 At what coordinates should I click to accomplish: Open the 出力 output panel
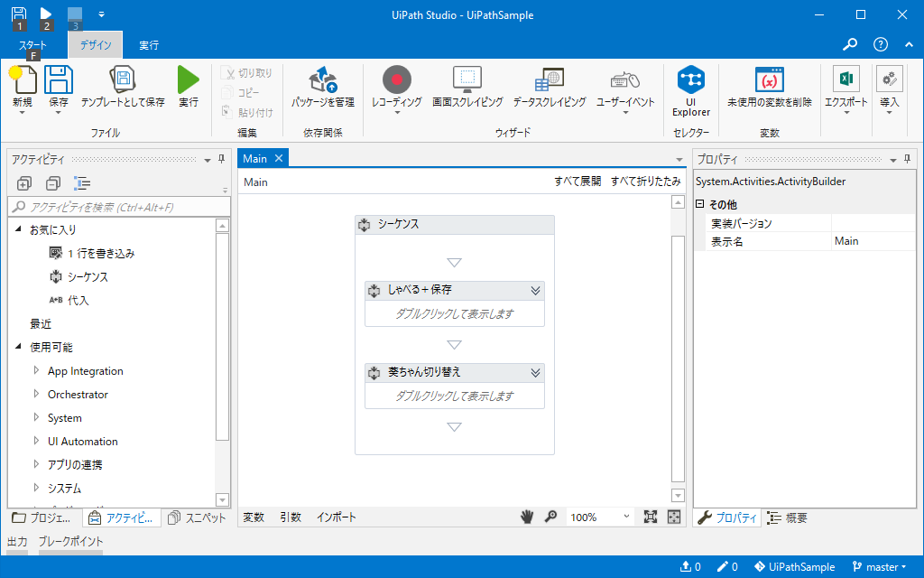17,542
